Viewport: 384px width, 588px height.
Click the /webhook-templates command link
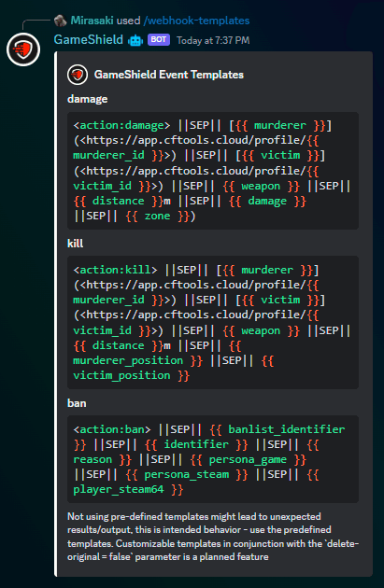point(196,21)
